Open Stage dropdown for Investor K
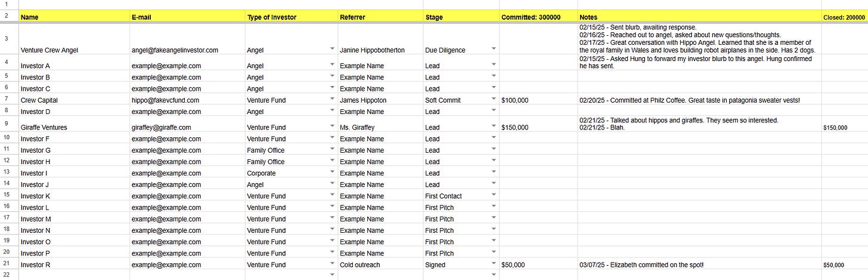 tap(494, 195)
